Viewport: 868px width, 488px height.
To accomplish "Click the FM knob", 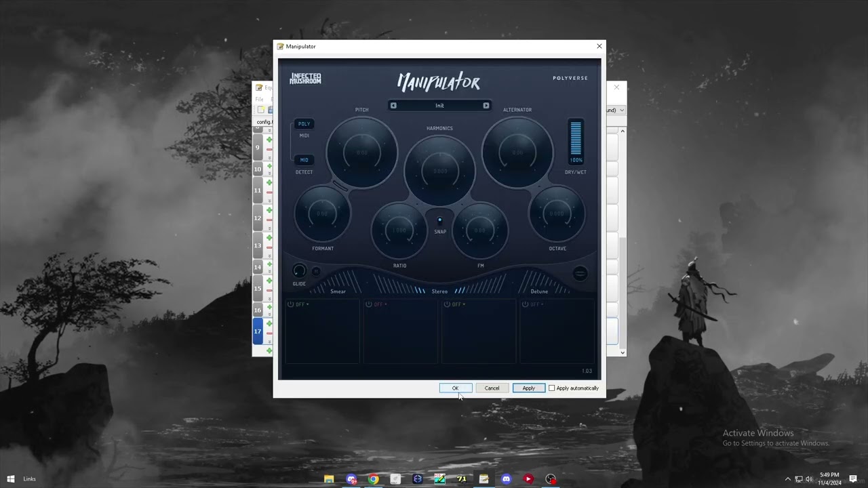I will tap(480, 230).
